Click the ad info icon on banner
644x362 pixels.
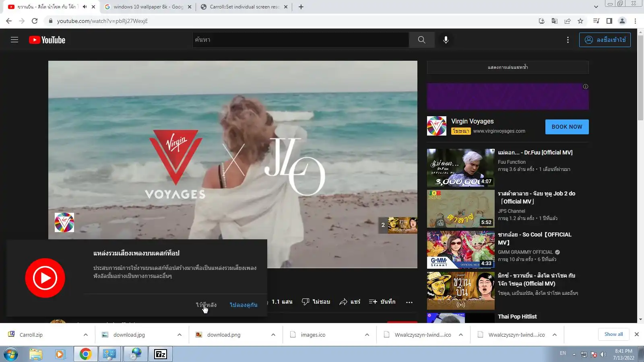tap(586, 86)
